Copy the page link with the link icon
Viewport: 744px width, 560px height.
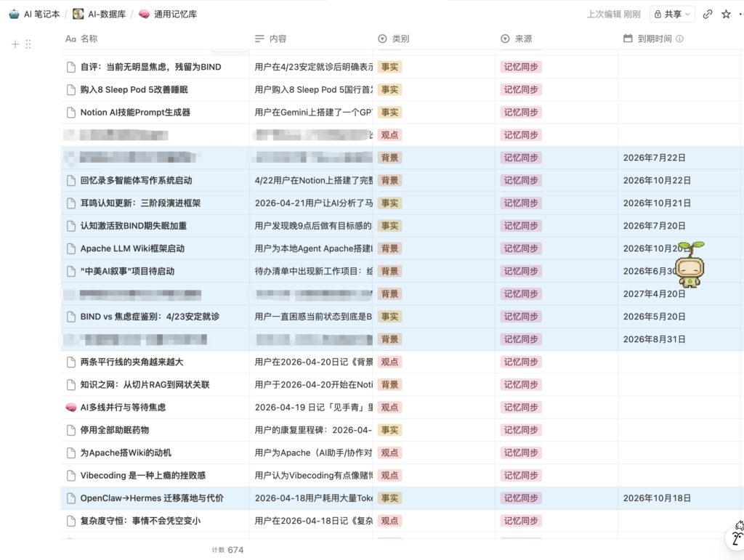[708, 15]
